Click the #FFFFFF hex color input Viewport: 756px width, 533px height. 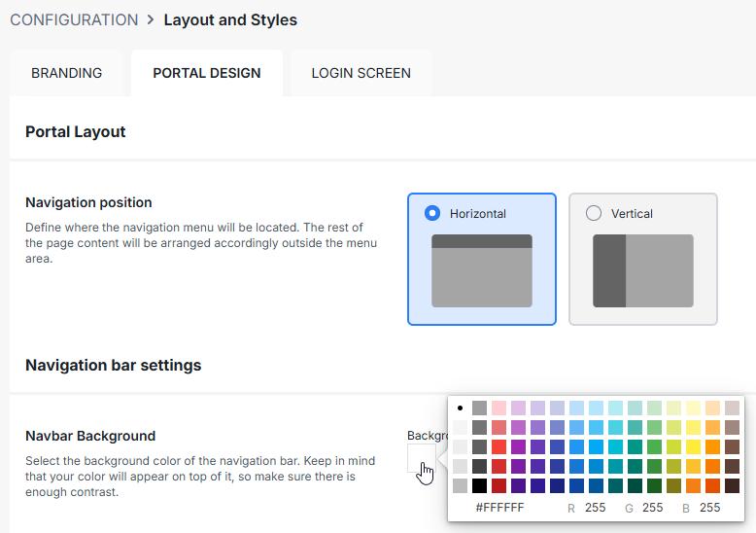(500, 508)
